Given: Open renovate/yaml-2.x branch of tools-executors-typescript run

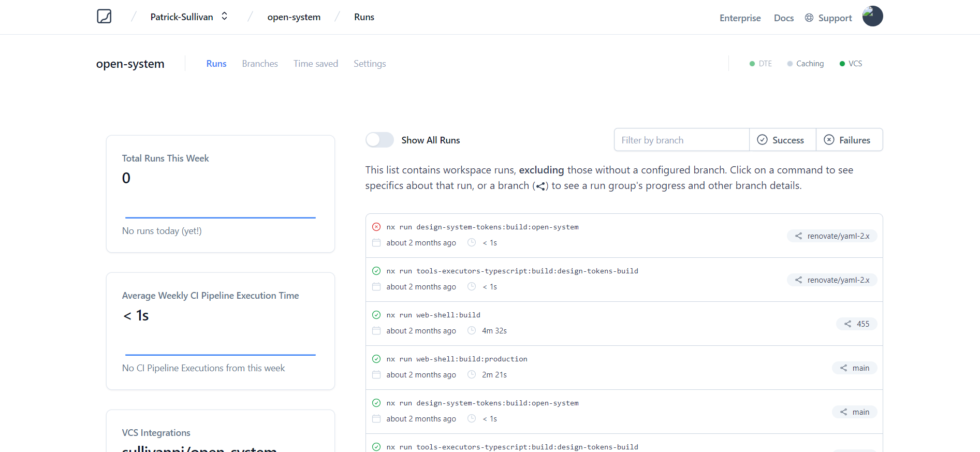Looking at the screenshot, I should (x=832, y=280).
